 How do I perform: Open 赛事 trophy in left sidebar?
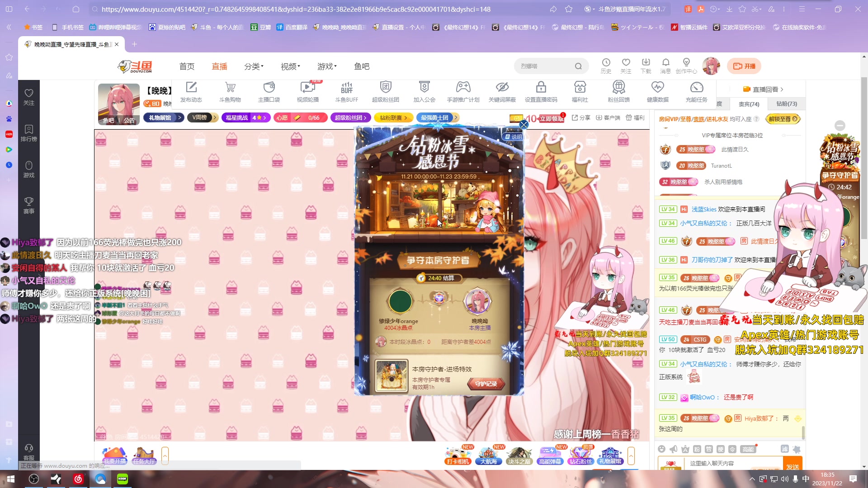(x=28, y=206)
